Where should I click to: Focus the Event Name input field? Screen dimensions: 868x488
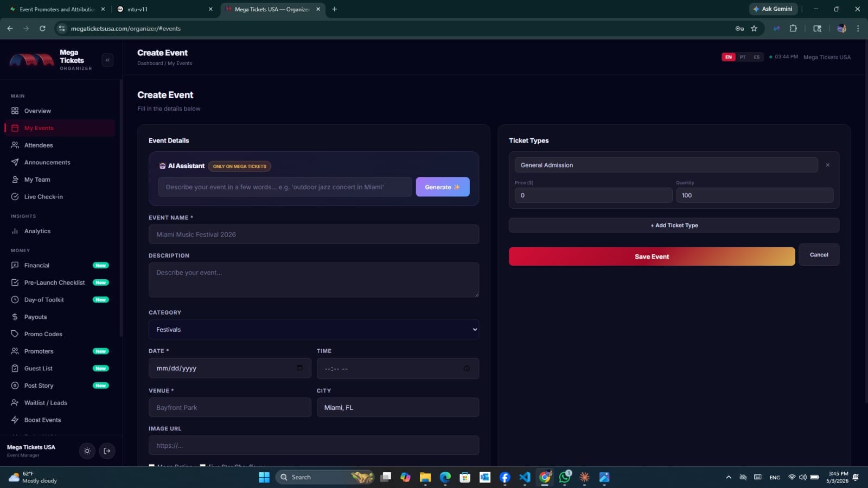[314, 234]
